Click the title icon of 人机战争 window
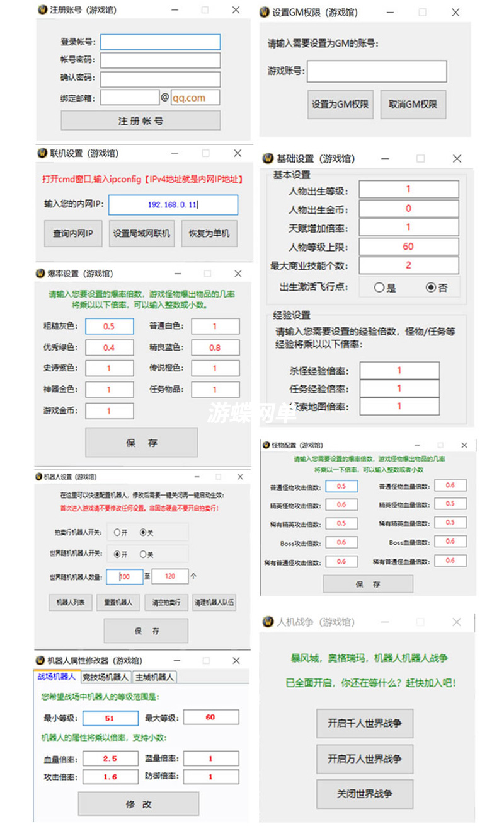 point(267,622)
